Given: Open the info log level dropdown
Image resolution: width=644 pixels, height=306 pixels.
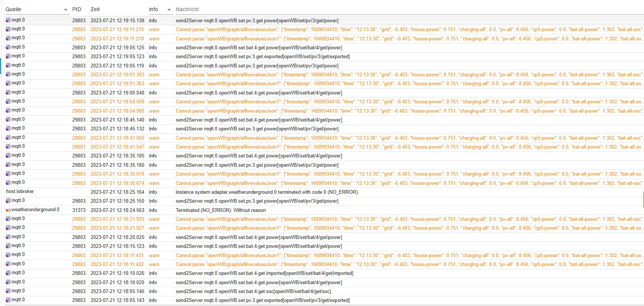Looking at the screenshot, I should coord(169,10).
